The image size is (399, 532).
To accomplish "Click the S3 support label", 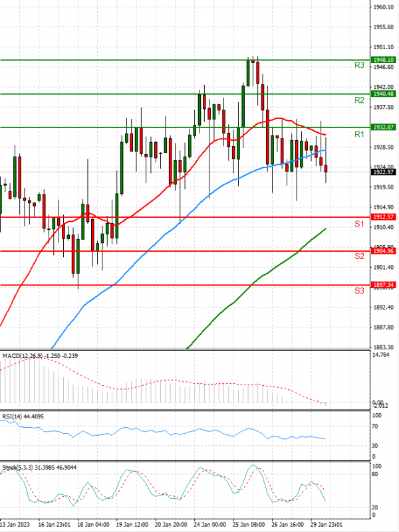I will (x=359, y=291).
